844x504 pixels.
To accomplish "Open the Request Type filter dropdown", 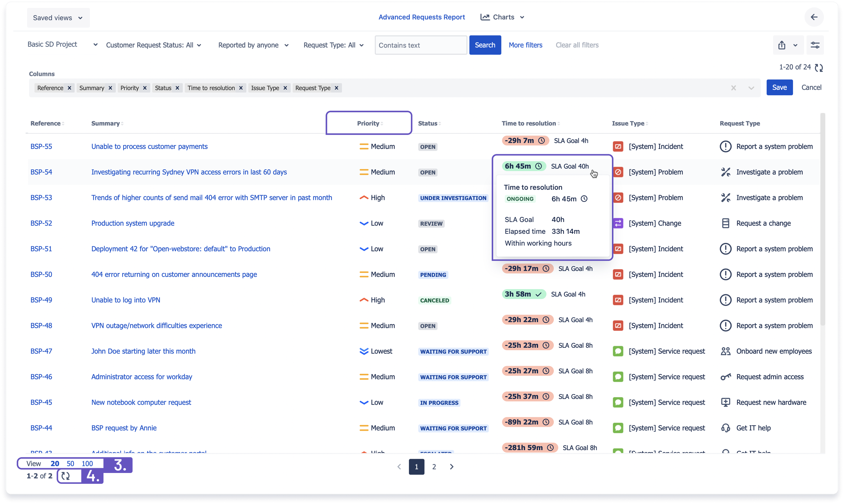I will 333,45.
